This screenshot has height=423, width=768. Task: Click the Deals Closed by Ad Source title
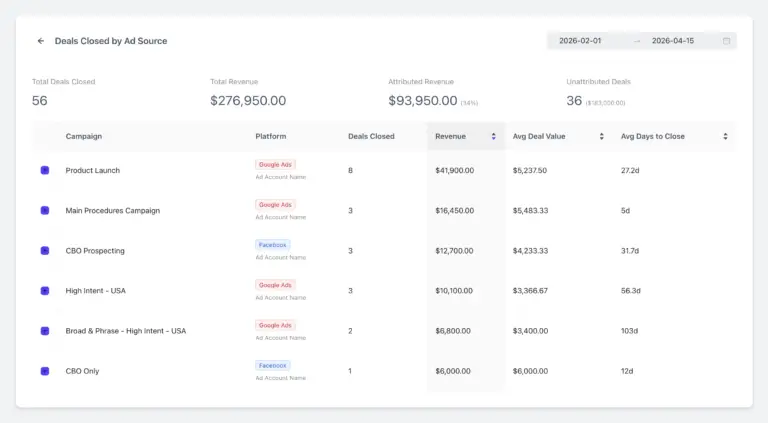click(111, 41)
